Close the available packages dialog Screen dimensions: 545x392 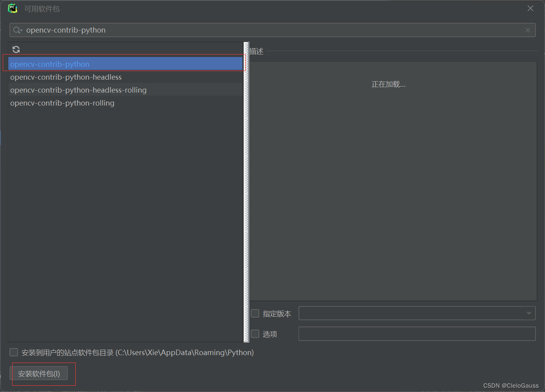point(530,8)
